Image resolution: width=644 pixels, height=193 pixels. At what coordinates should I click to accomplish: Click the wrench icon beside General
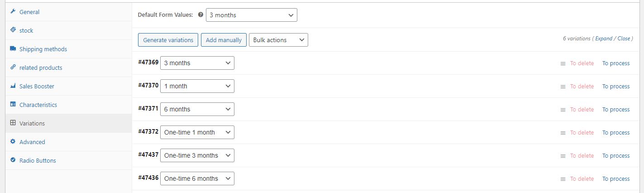pos(13,12)
